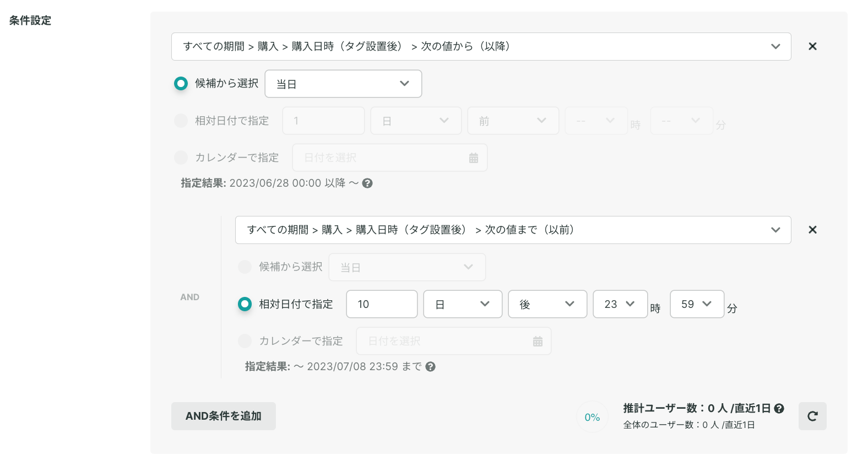This screenshot has width=868, height=466.
Task: Open the 当日 candidate dropdown in first condition
Action: [343, 84]
